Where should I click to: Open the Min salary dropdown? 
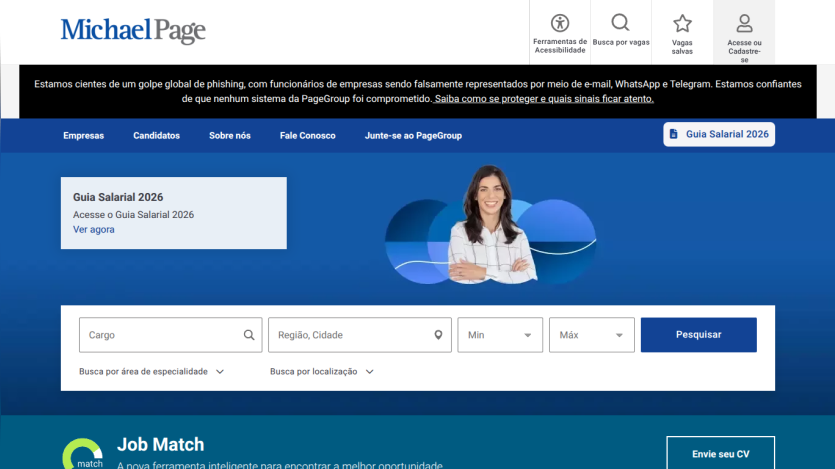(500, 335)
